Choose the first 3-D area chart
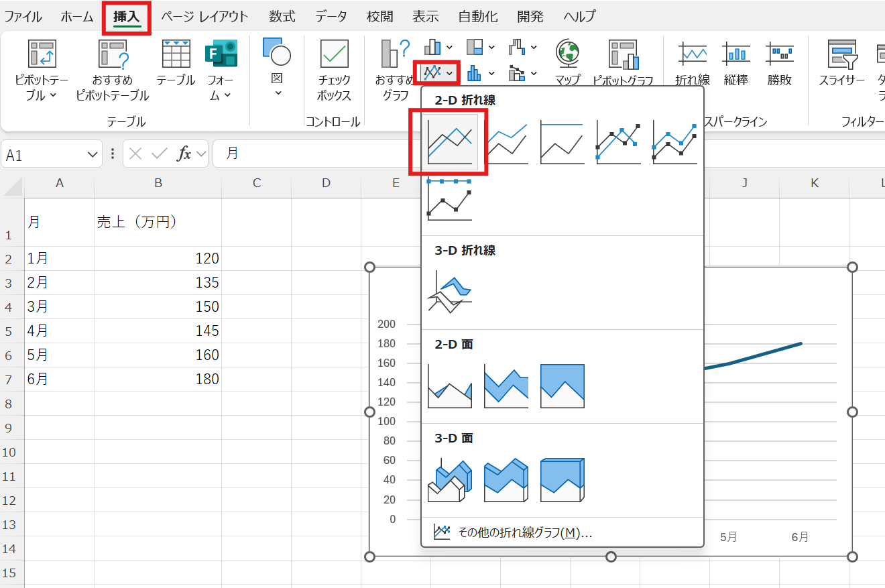 coord(449,480)
